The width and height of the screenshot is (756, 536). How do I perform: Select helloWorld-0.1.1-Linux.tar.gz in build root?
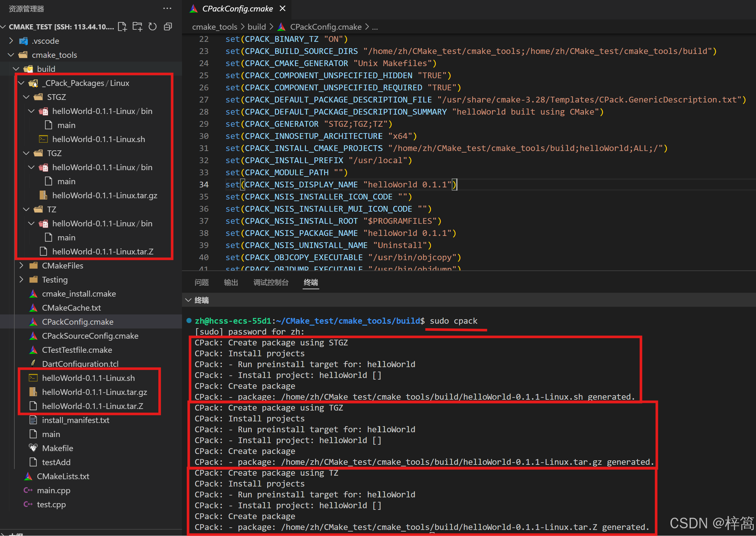tap(94, 392)
